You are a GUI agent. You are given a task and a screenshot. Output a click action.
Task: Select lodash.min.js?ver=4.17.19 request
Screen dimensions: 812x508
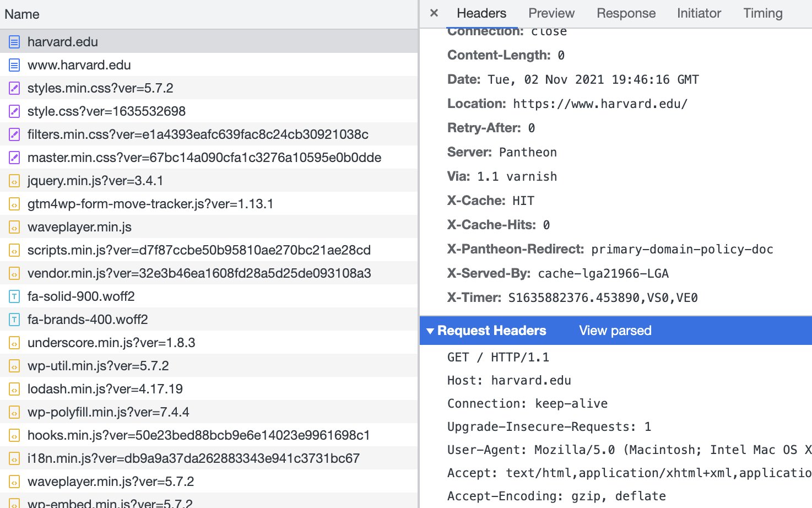click(209, 389)
